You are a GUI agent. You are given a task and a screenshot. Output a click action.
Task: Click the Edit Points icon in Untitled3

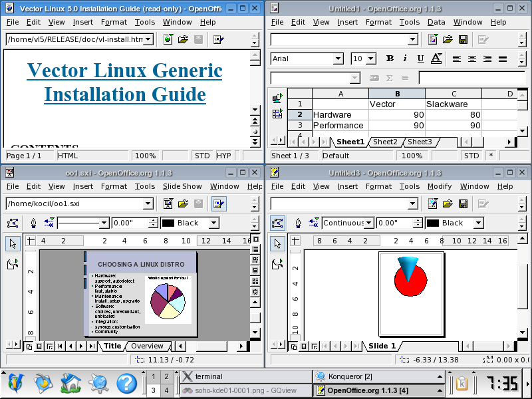(x=277, y=223)
